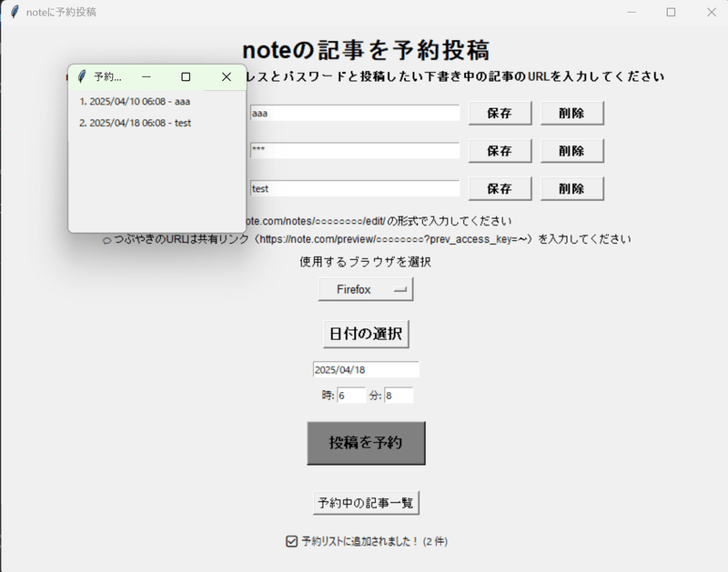The height and width of the screenshot is (572, 728).
Task: Open the date picker with 日付の選択
Action: click(x=366, y=333)
